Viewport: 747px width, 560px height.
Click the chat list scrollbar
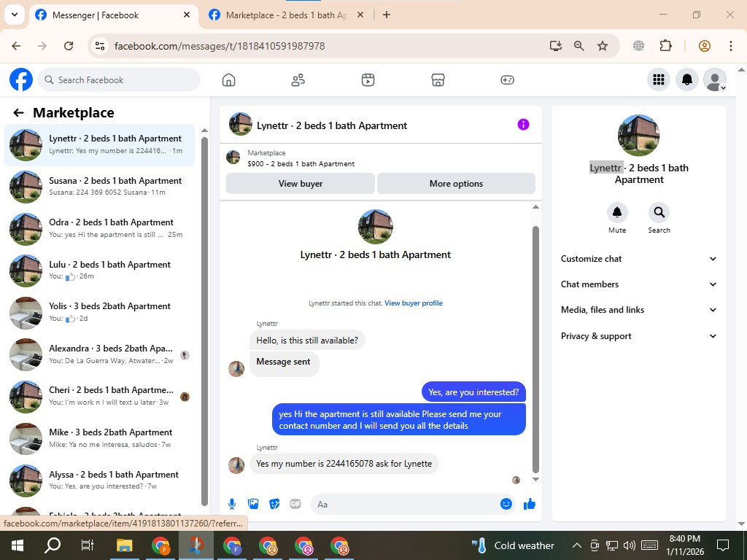pos(204,322)
